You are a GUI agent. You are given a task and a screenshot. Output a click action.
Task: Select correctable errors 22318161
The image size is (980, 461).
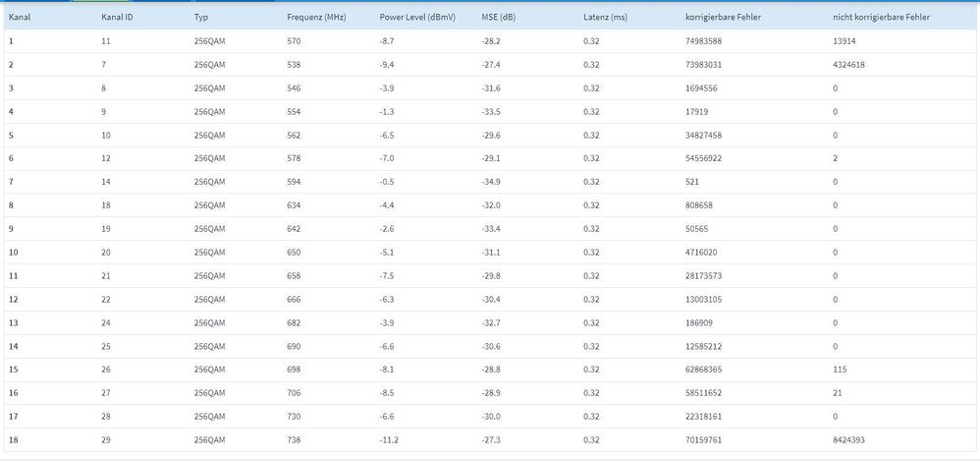click(x=704, y=417)
